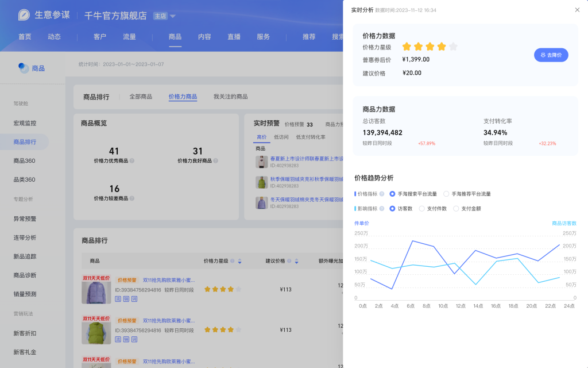Open 异常预警 in sidebar
Viewport: 588px width, 368px height.
click(25, 219)
